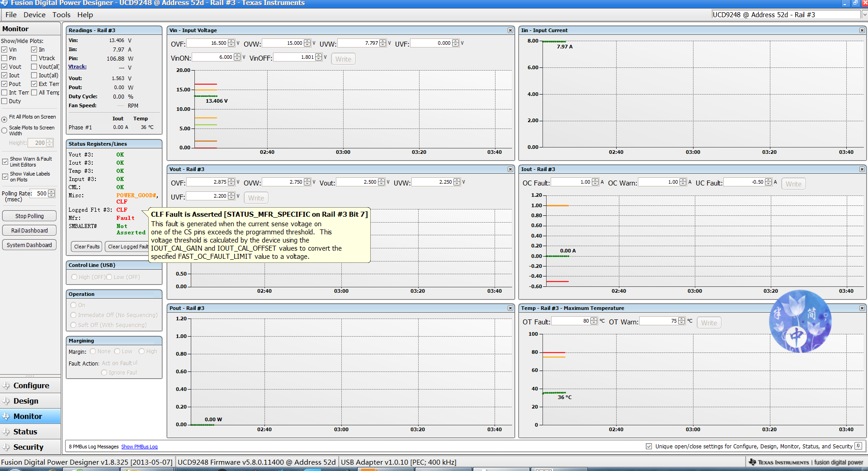
Task: Click the Monitor section gear icon
Action: point(6,416)
